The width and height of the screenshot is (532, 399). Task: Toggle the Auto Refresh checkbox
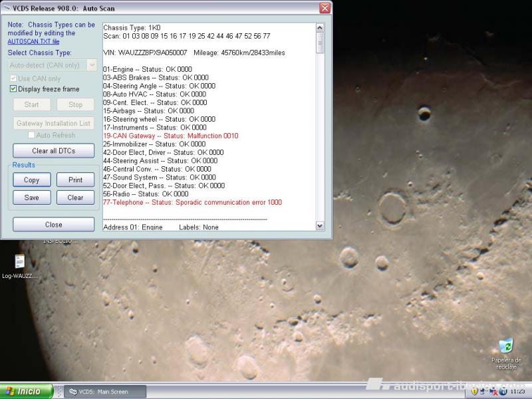click(31, 135)
